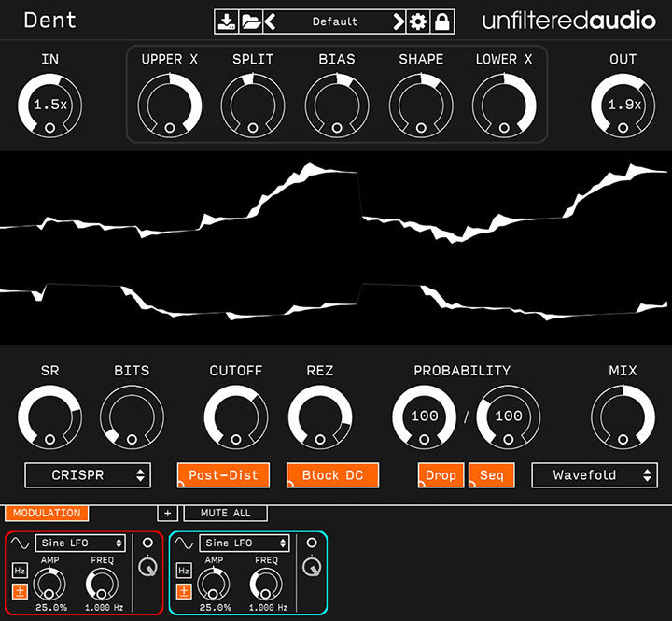
Task: Click the sine wave icon in cyan modulator
Action: (184, 543)
